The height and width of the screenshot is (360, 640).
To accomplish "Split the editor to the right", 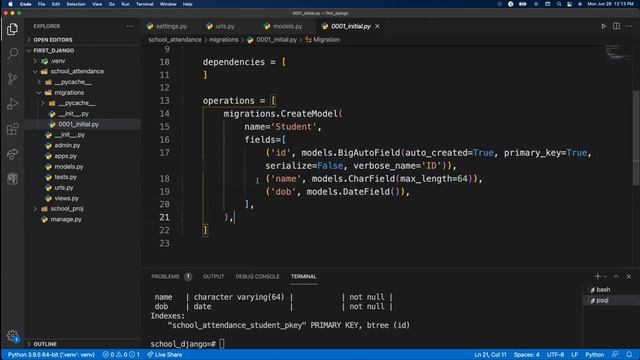I will coord(616,26).
